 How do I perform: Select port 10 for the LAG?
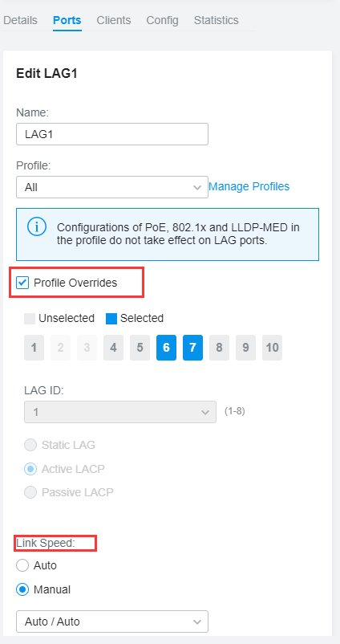coord(273,348)
